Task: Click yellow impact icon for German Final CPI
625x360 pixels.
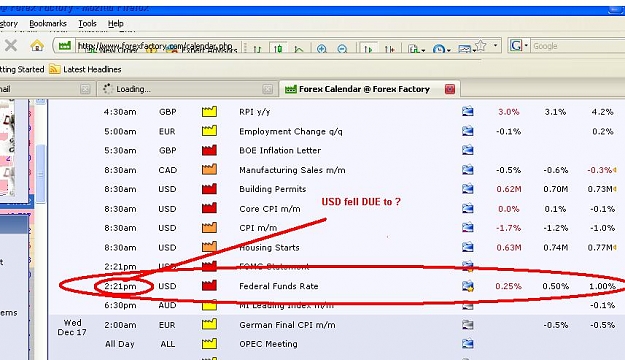Action: point(209,324)
